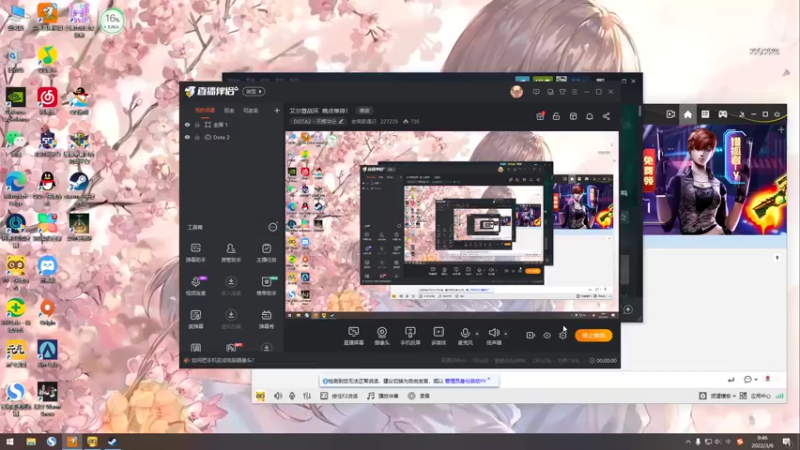Open the notification bell icon
Image resolution: width=800 pixels, height=450 pixels.
(589, 116)
